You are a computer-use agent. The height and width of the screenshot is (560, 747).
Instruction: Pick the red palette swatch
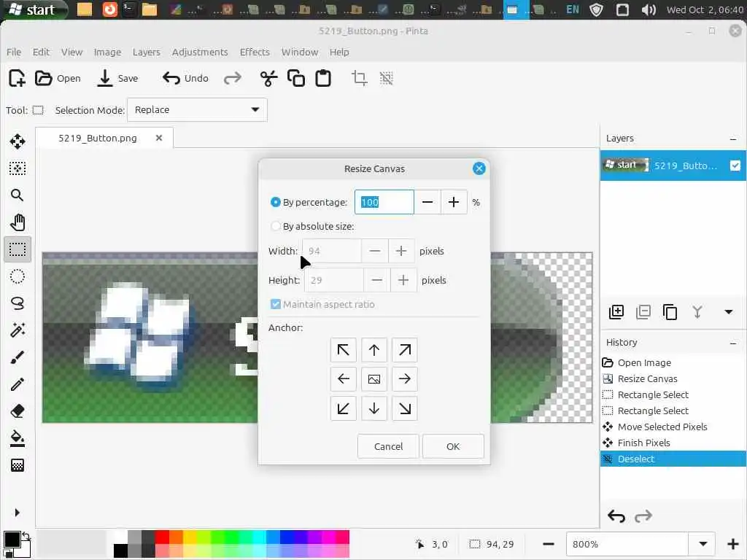point(162,537)
